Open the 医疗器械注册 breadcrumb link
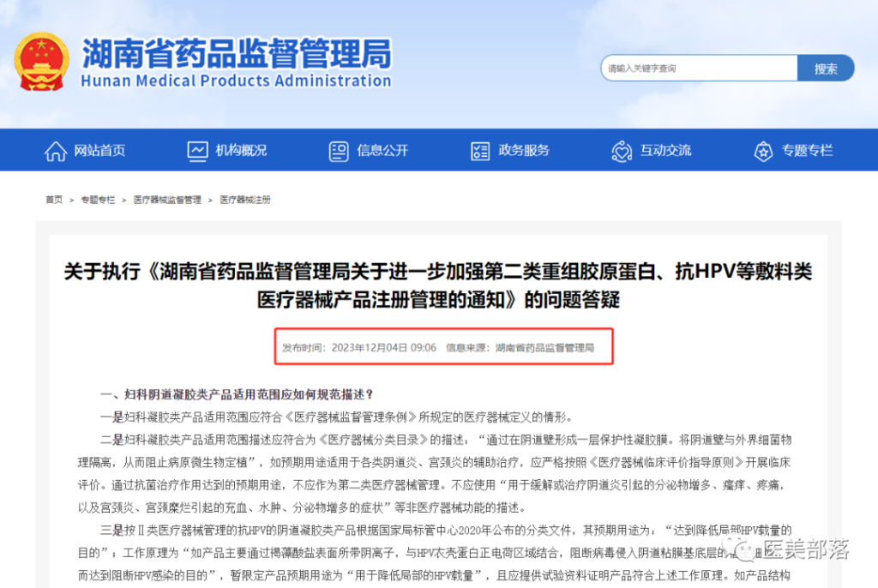 [245, 200]
